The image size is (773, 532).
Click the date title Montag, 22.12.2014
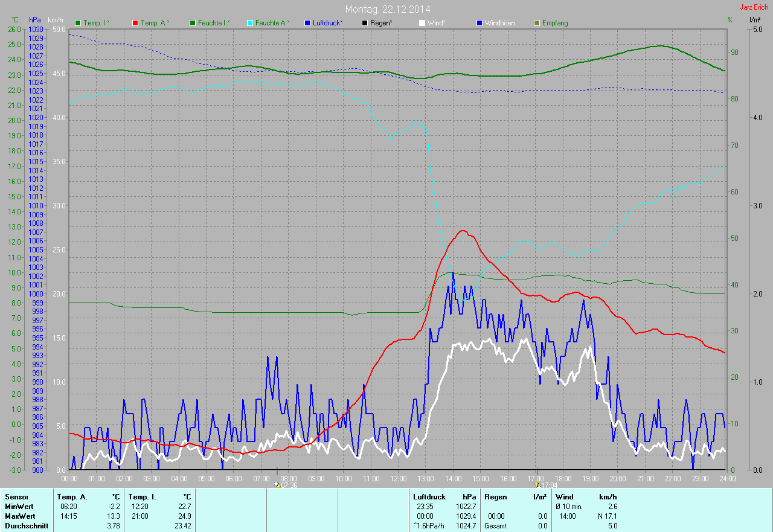(x=388, y=9)
